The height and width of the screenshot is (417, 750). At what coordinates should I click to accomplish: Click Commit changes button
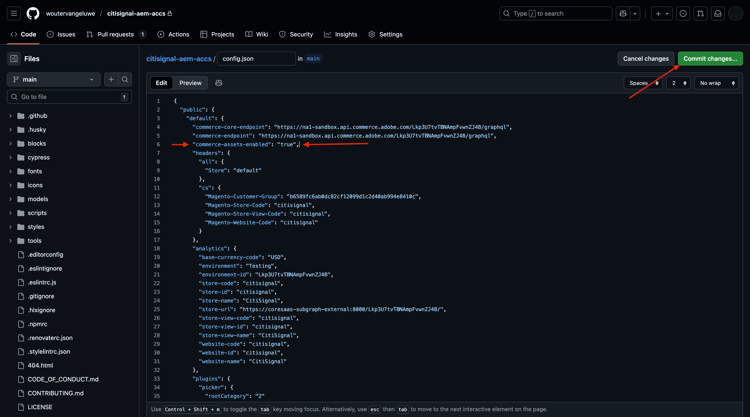pyautogui.click(x=710, y=59)
